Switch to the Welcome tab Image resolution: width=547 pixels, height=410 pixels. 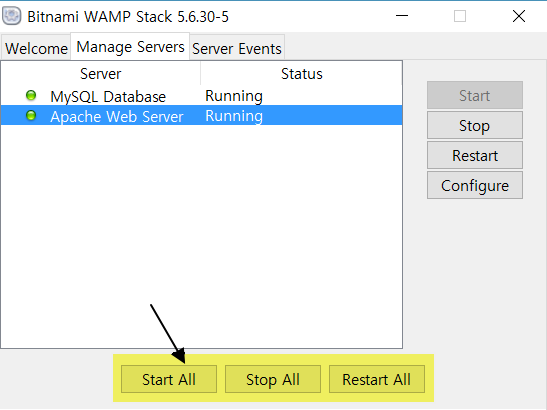click(36, 48)
